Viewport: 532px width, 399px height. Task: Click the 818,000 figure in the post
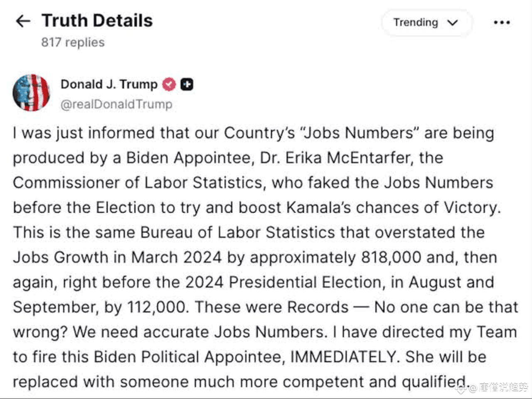tap(391, 258)
